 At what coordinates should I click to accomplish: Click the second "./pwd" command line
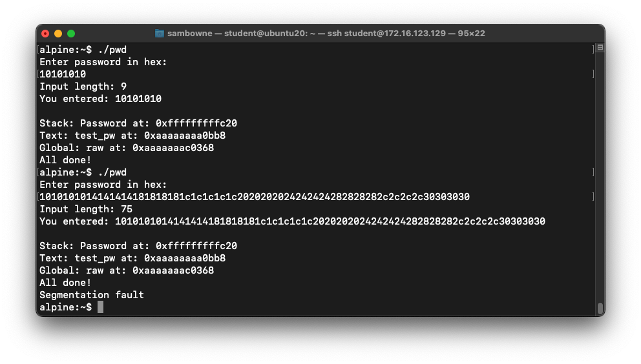(x=112, y=172)
